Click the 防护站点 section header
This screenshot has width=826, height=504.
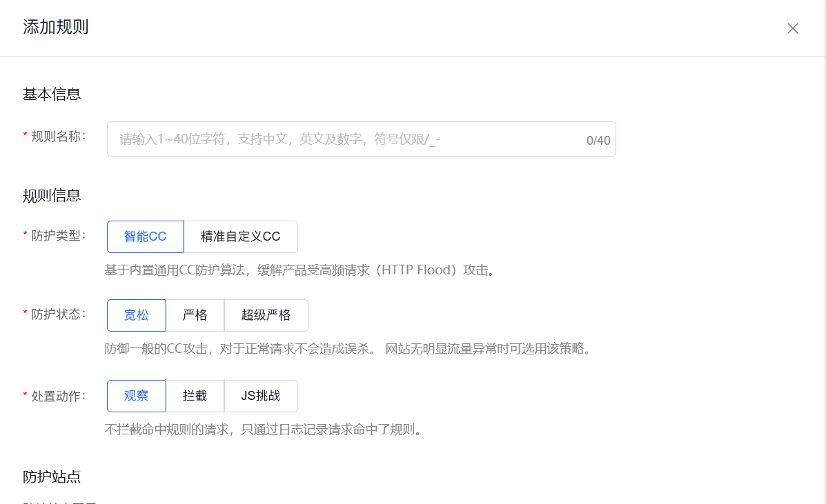(x=51, y=476)
